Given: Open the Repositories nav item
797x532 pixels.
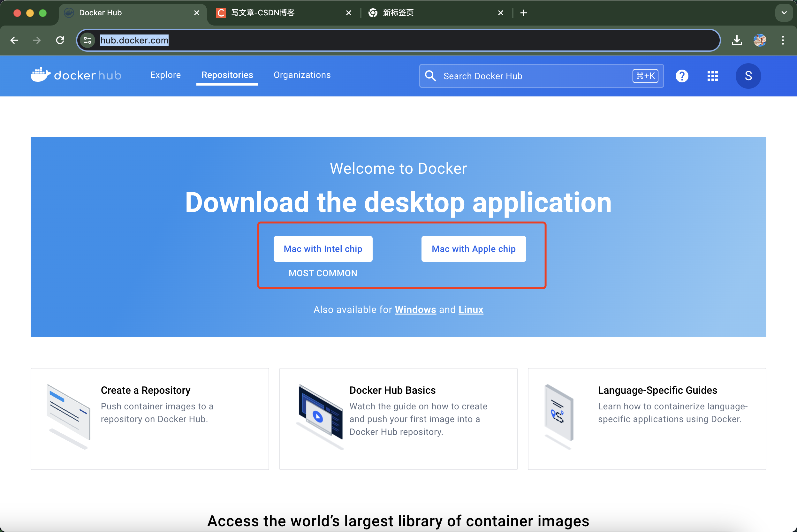Looking at the screenshot, I should 227,75.
